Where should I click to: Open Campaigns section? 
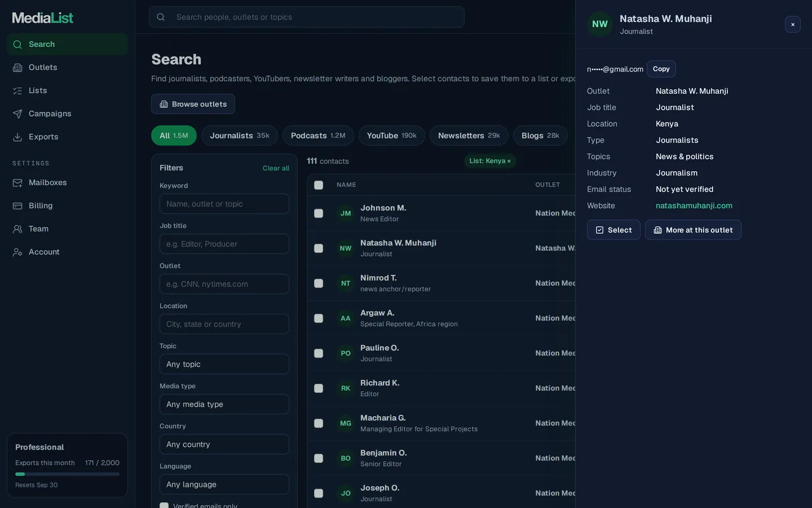pyautogui.click(x=67, y=113)
